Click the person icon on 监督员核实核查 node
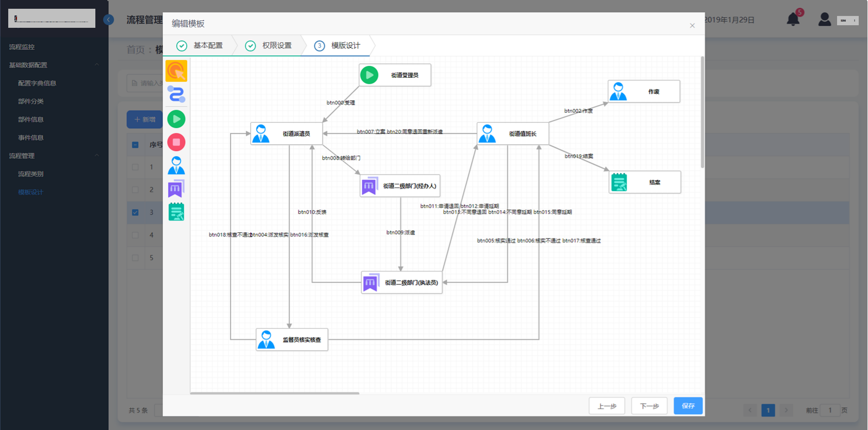The image size is (868, 430). (x=266, y=339)
